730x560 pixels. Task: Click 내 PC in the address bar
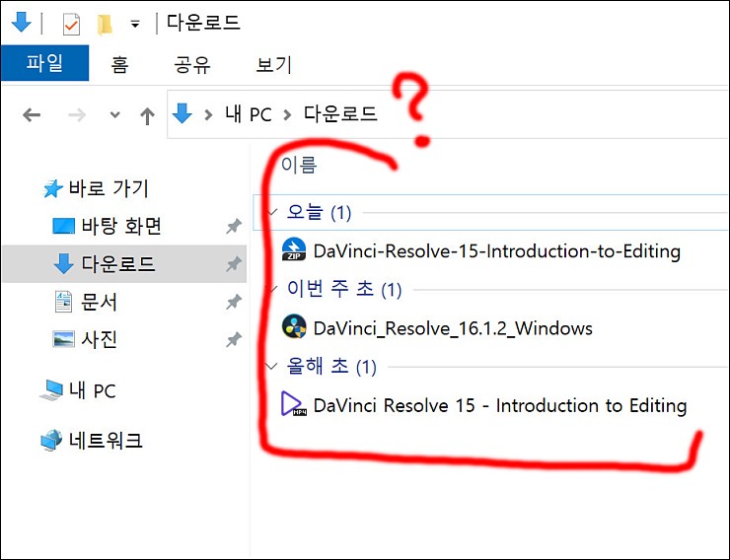(249, 114)
